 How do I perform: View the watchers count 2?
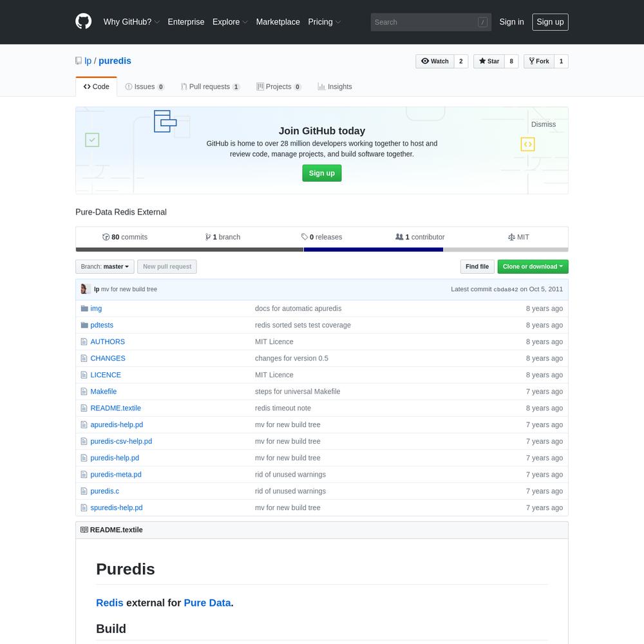pos(461,61)
